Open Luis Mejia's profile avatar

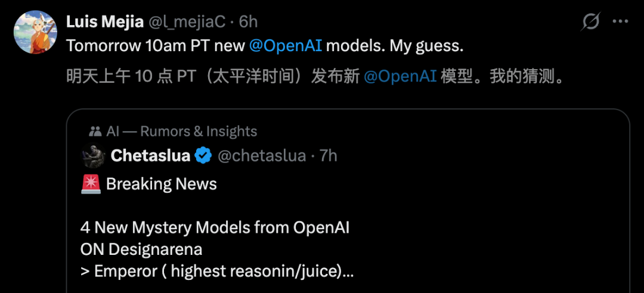coord(35,31)
